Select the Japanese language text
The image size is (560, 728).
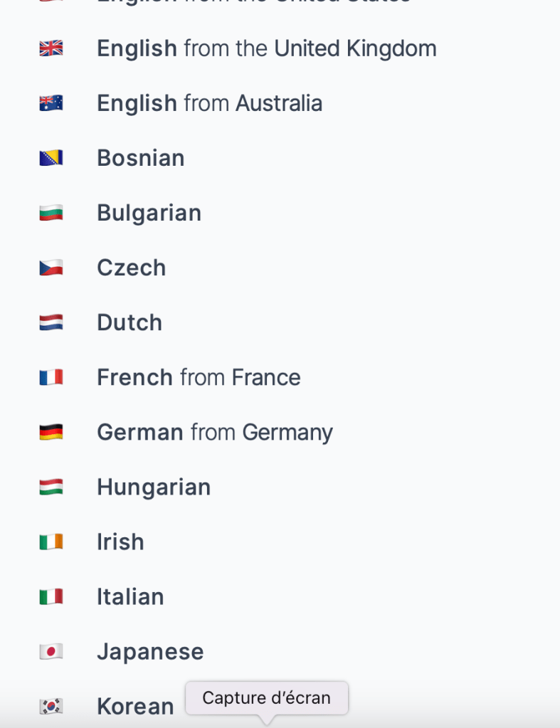pyautogui.click(x=150, y=651)
